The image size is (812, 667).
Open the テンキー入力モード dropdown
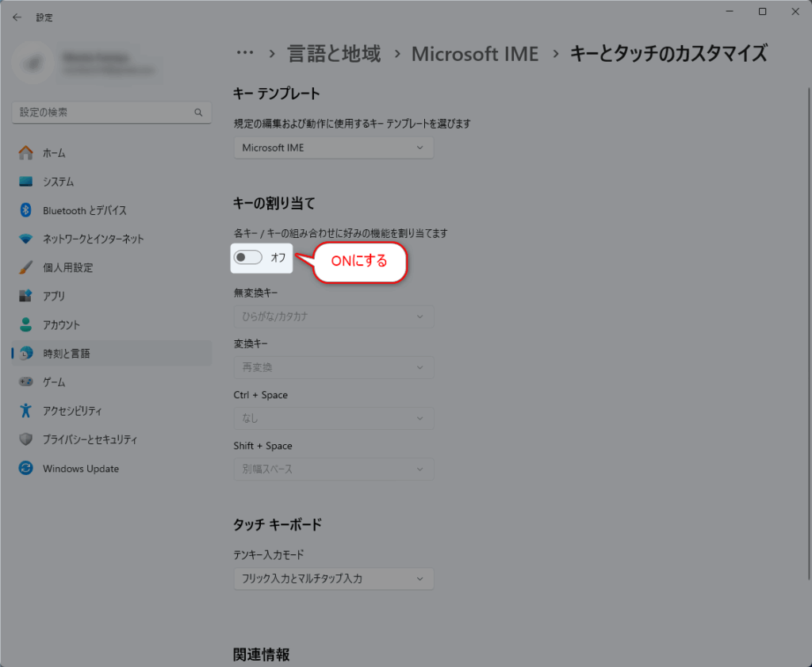tap(334, 579)
